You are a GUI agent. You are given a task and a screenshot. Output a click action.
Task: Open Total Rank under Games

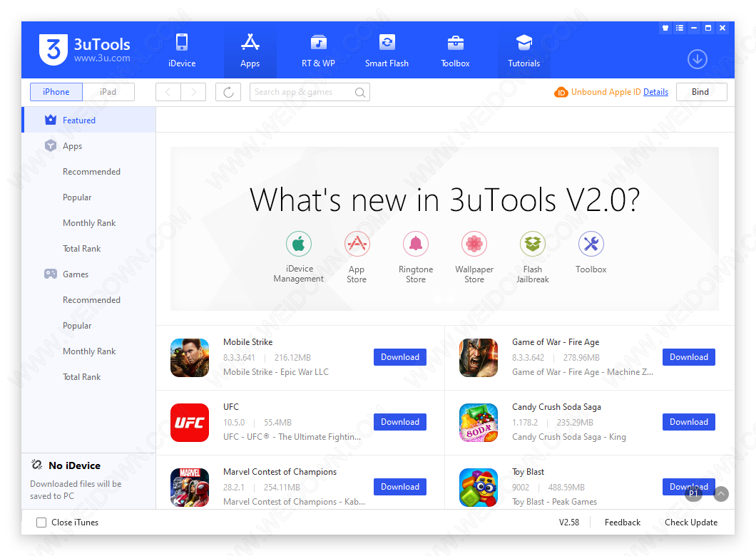click(x=82, y=377)
